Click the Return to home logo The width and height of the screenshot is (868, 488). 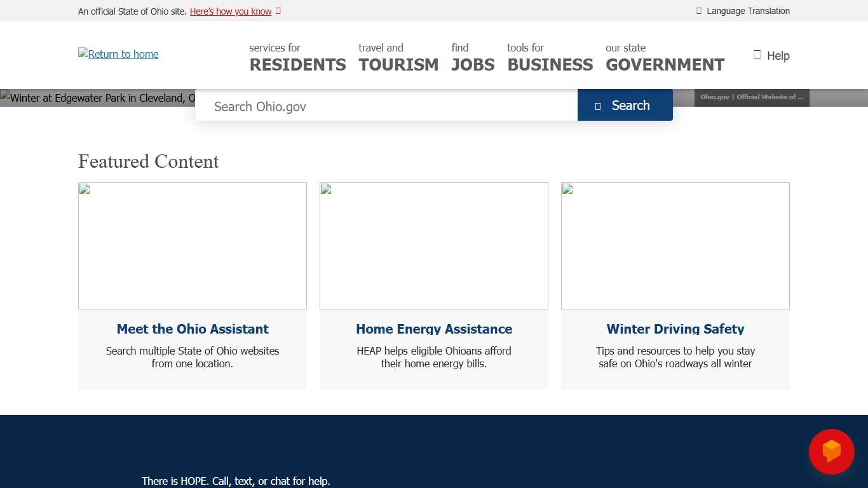[x=118, y=54]
